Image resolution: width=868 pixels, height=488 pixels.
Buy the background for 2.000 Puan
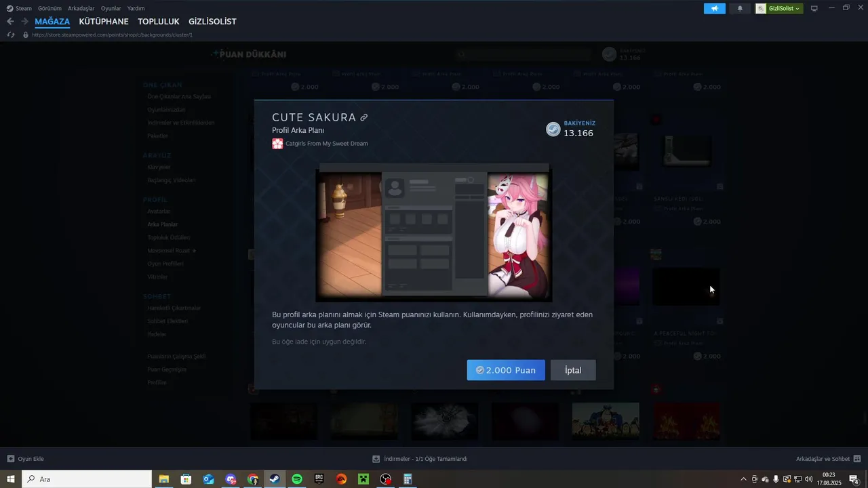point(506,370)
